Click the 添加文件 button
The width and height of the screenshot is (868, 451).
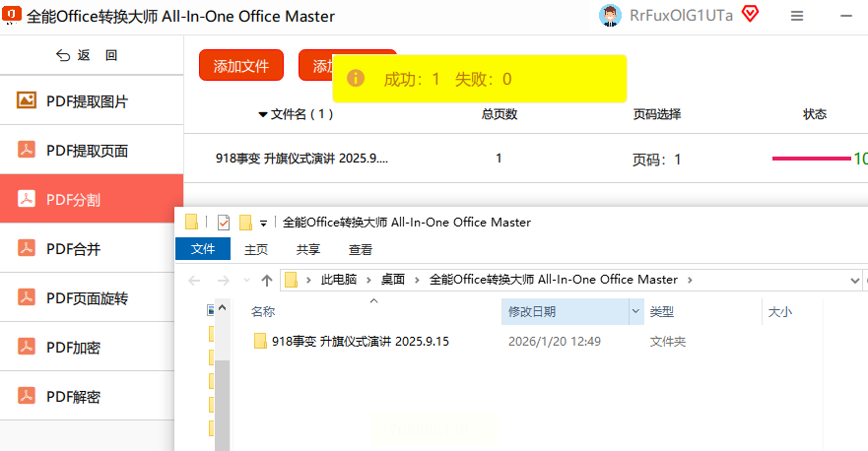(241, 66)
